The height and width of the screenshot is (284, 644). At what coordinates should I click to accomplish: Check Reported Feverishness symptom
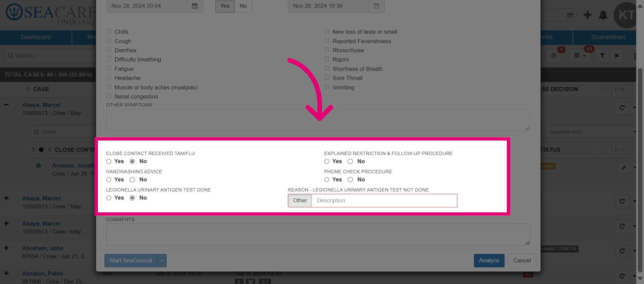[327, 41]
